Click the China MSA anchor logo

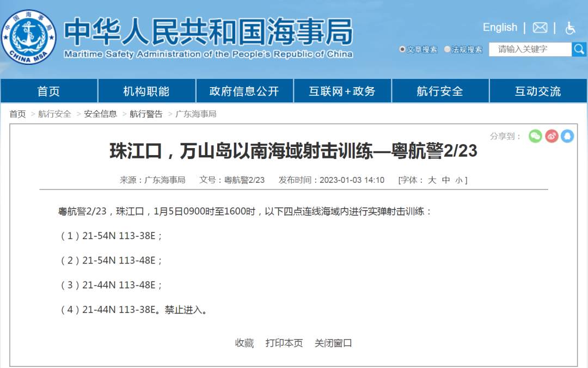coord(28,36)
